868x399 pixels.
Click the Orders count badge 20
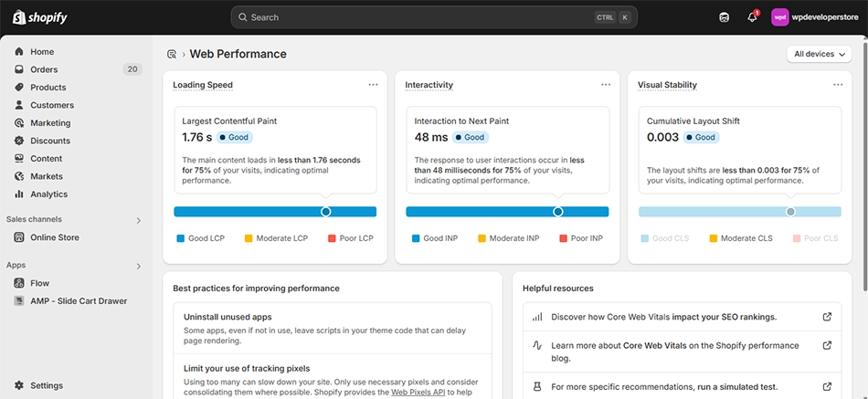(x=132, y=69)
